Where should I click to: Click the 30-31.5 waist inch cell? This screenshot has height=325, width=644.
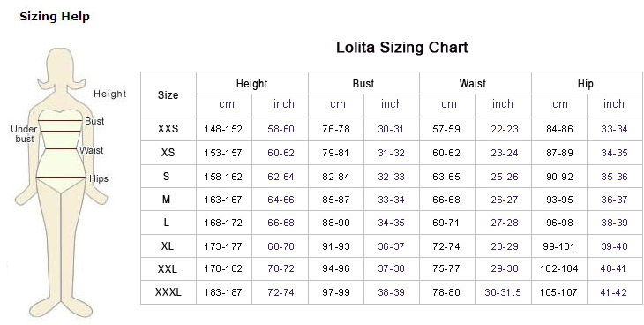pyautogui.click(x=503, y=292)
